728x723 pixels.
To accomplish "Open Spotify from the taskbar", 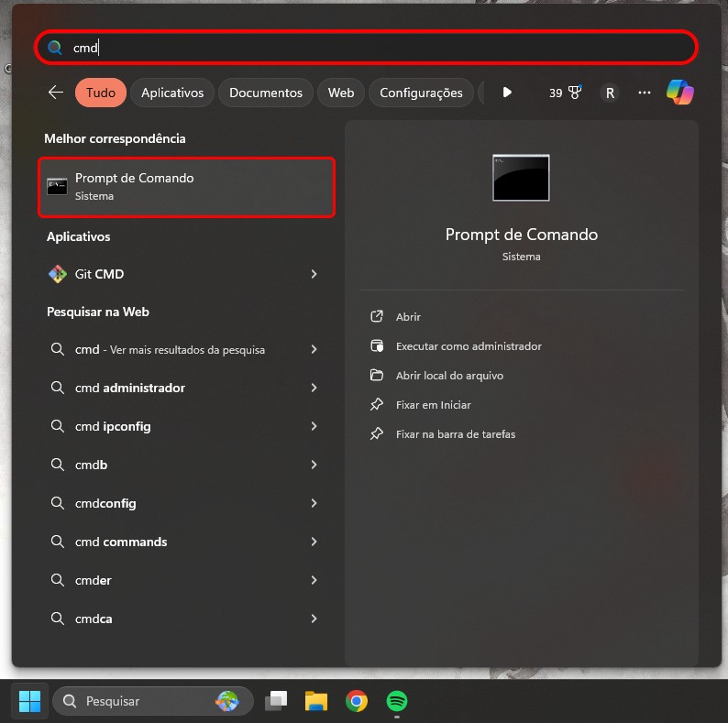I will click(397, 701).
